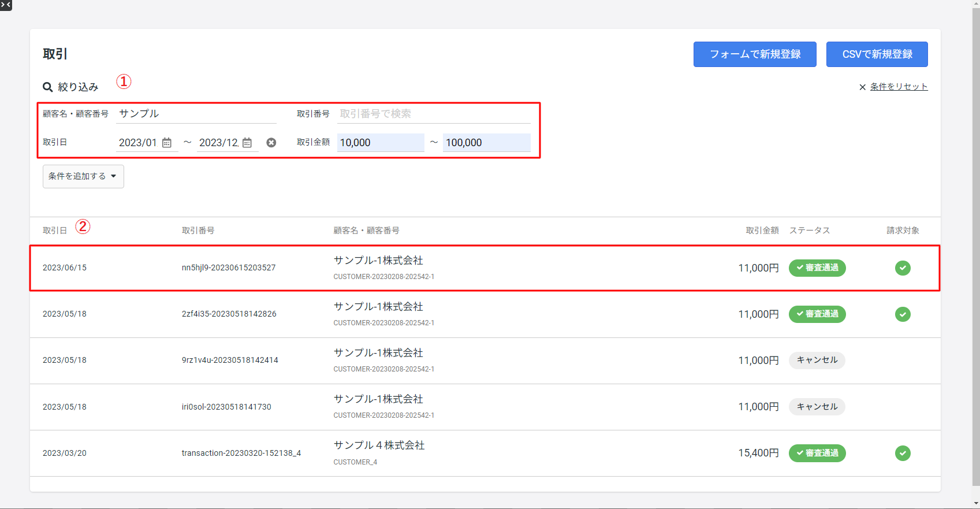
Task: Click the end date field 2023/12
Action: tap(218, 143)
